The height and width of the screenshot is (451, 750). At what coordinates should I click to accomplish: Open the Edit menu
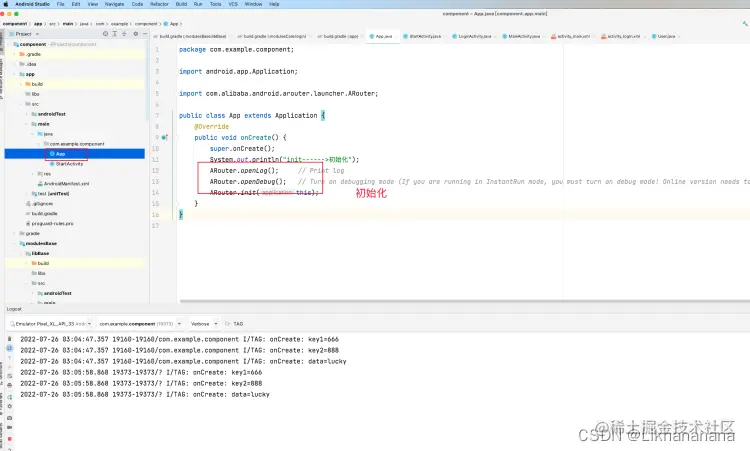76,4
